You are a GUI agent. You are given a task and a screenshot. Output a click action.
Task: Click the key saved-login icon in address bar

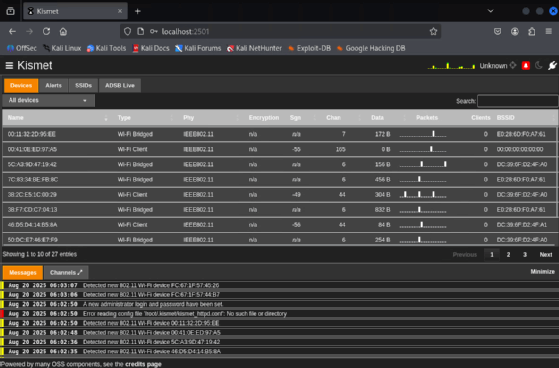tap(154, 31)
